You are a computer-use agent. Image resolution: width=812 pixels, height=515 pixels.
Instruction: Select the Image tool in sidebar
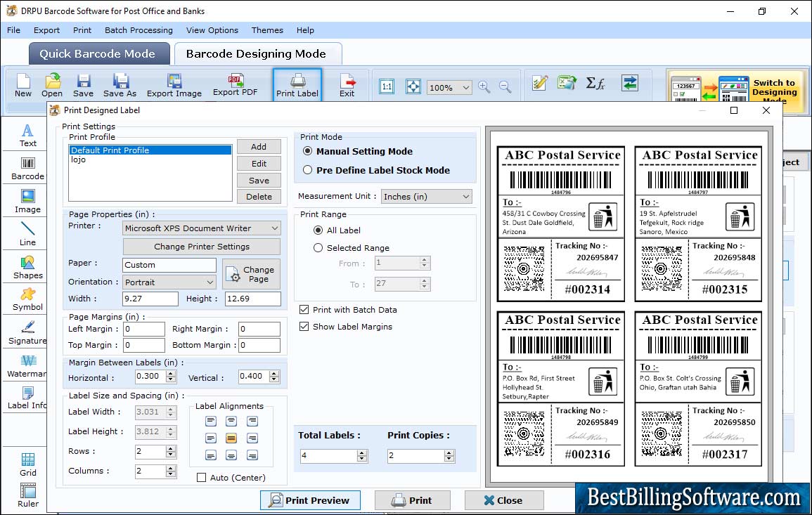(x=27, y=202)
